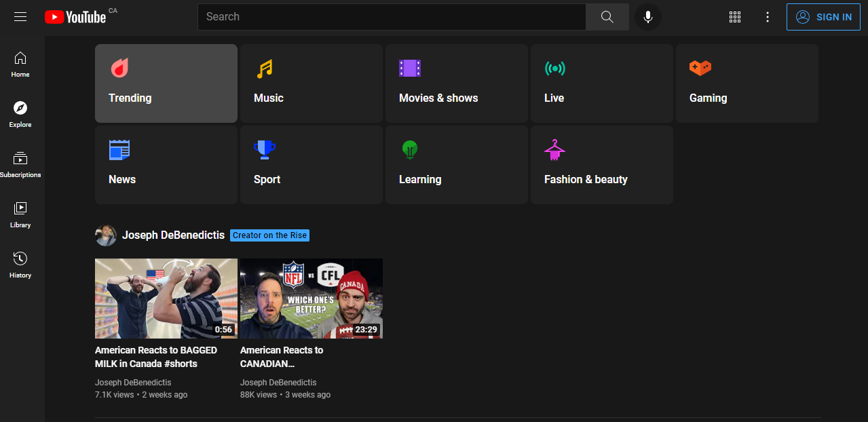Go to Home in sidebar
868x422 pixels.
[20, 64]
